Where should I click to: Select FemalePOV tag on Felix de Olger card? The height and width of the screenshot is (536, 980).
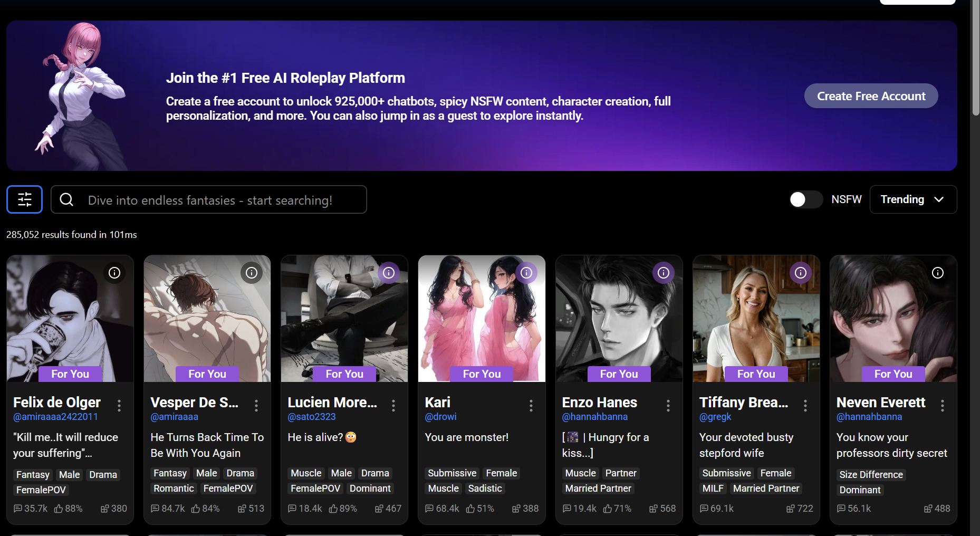41,490
